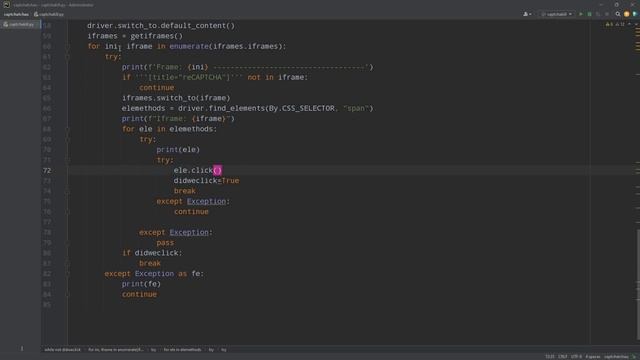Click the run with coverage icon
The image size is (640, 360).
(598, 14)
